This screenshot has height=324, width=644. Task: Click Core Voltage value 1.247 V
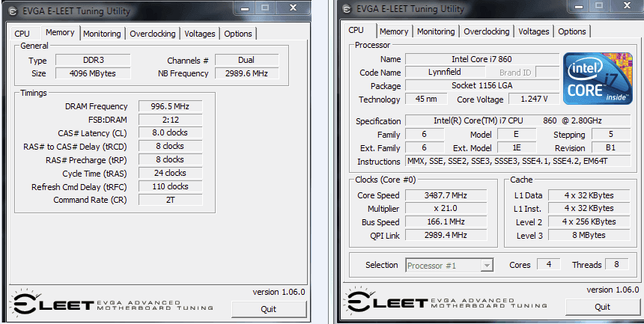click(534, 99)
